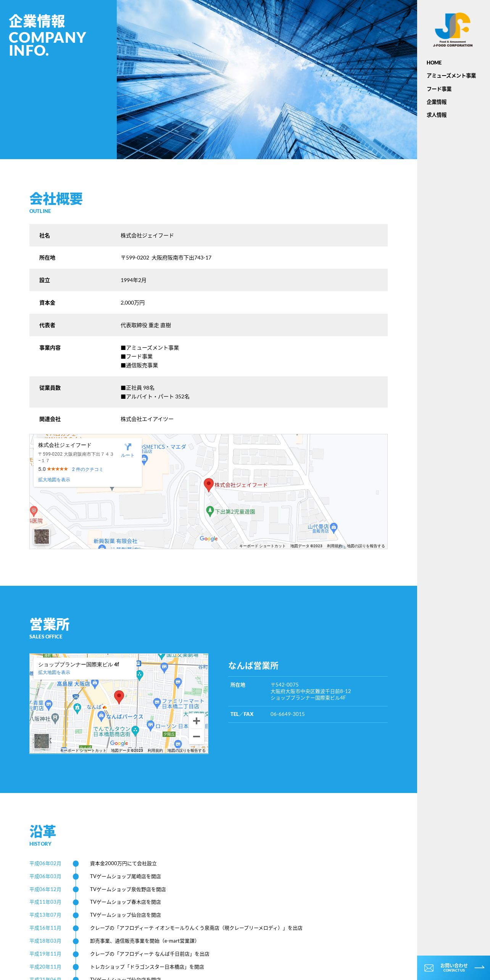The image size is (490, 980).
Task: Click the envelope icon in the contact button
Action: coord(429,968)
